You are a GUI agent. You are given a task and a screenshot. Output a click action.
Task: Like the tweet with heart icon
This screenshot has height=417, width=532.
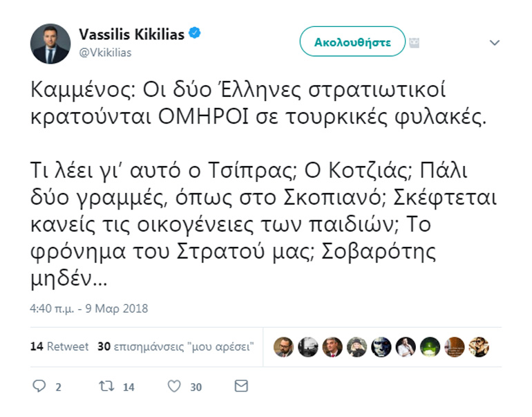click(174, 387)
